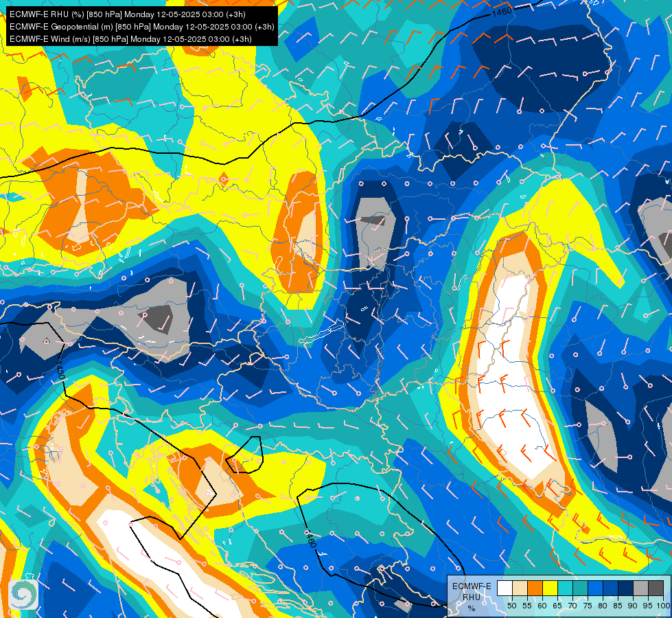The width and height of the screenshot is (672, 618).
Task: Click the beige 50-55 legend swatch
Action: [520, 588]
